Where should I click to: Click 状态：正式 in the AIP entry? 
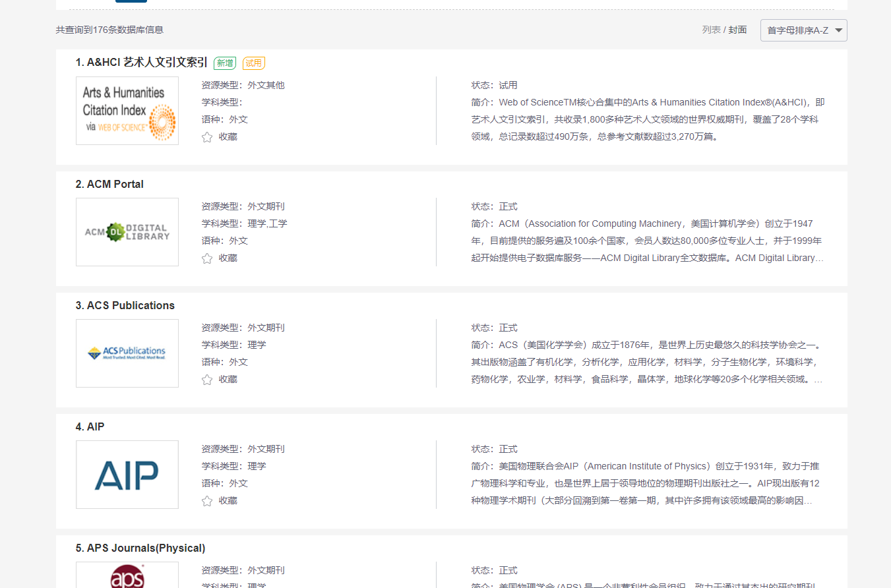tap(495, 450)
